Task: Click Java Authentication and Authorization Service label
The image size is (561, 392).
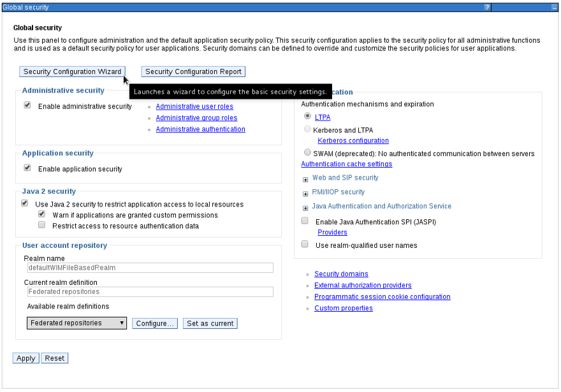Action: (x=381, y=207)
